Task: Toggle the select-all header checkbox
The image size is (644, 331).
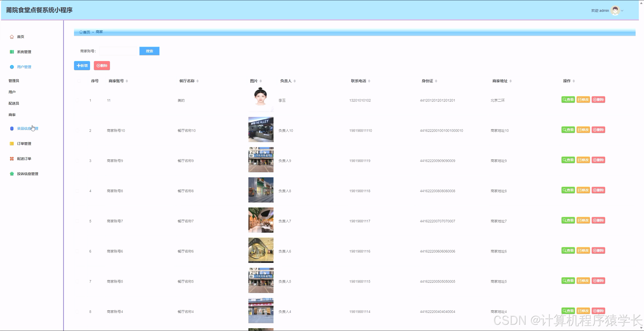Action: tap(79, 81)
